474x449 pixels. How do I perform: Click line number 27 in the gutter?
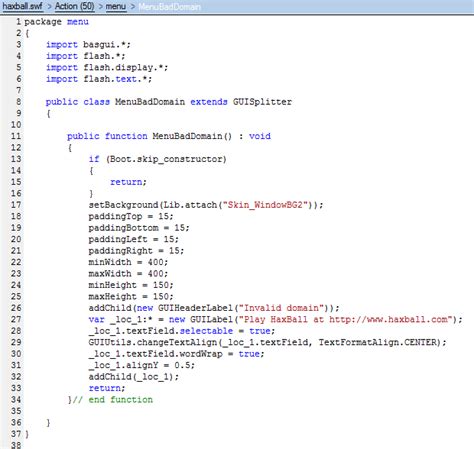16,319
